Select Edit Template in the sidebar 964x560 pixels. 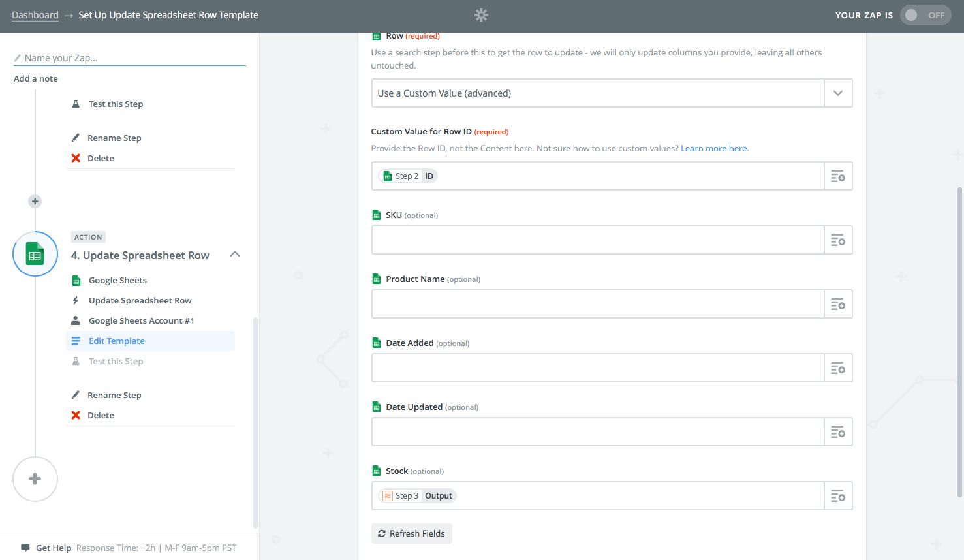pyautogui.click(x=117, y=341)
